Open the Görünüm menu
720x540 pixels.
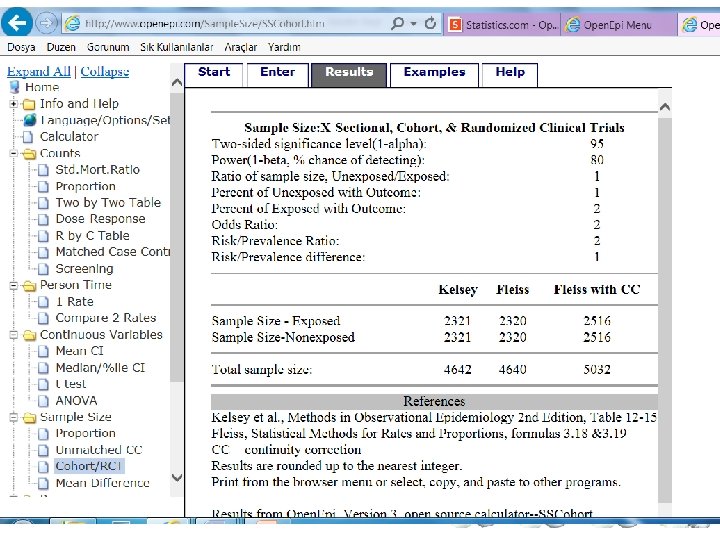(108, 47)
